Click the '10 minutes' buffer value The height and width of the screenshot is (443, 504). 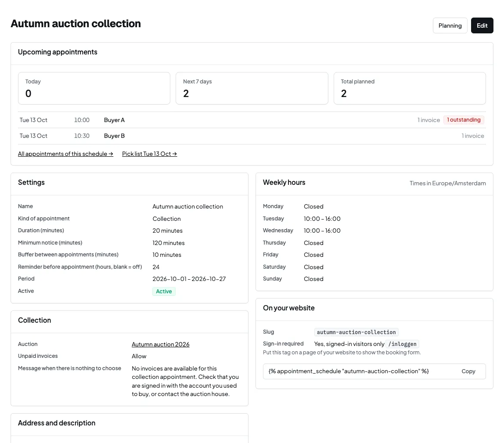(167, 255)
